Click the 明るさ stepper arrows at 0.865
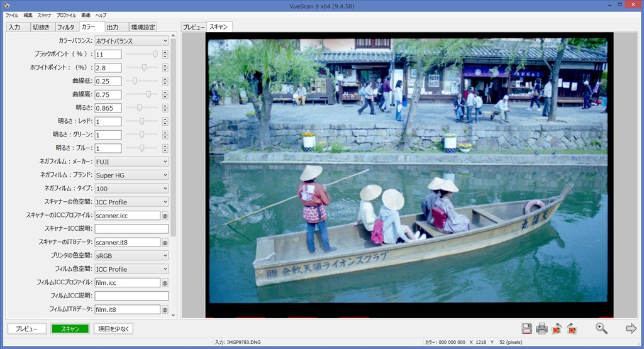The width and height of the screenshot is (644, 349). point(165,108)
